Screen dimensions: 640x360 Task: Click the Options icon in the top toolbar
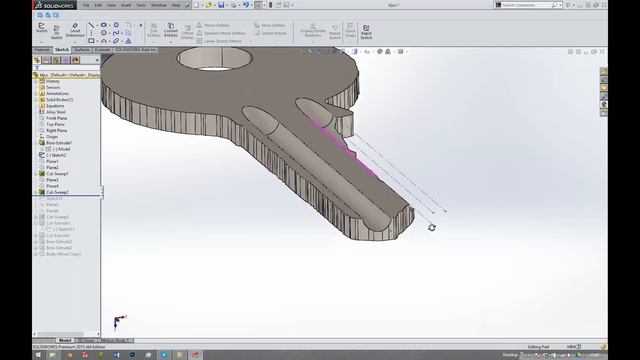click(x=287, y=5)
